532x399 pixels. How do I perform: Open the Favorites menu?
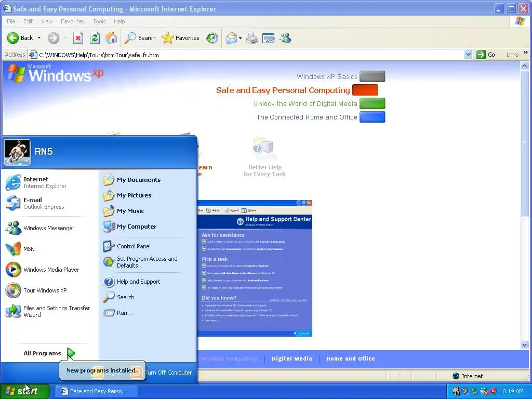coord(73,21)
